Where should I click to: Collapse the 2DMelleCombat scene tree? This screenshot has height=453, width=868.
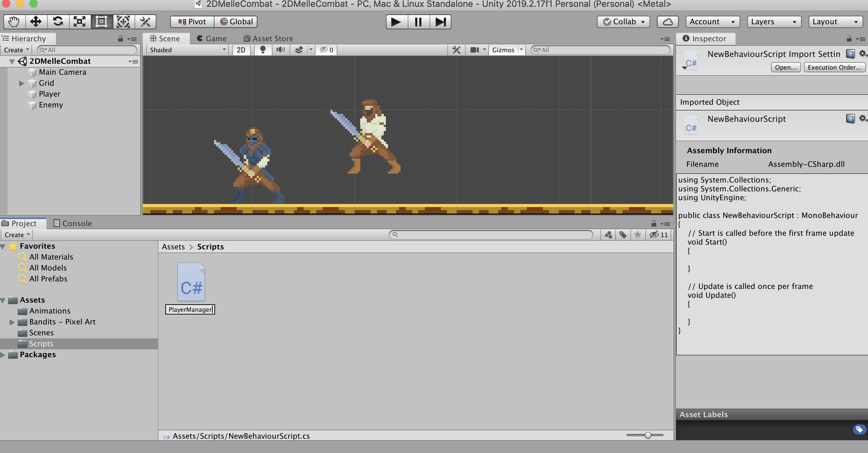[12, 61]
